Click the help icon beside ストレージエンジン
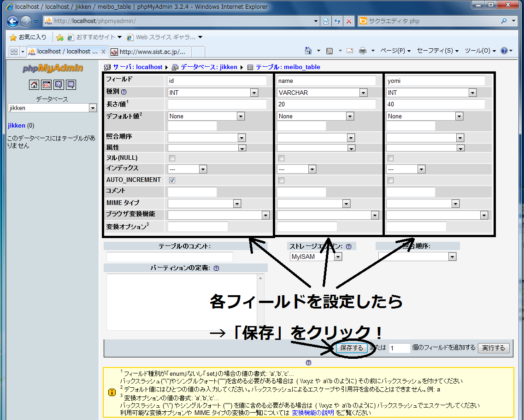This screenshot has height=420, width=524. (x=348, y=246)
